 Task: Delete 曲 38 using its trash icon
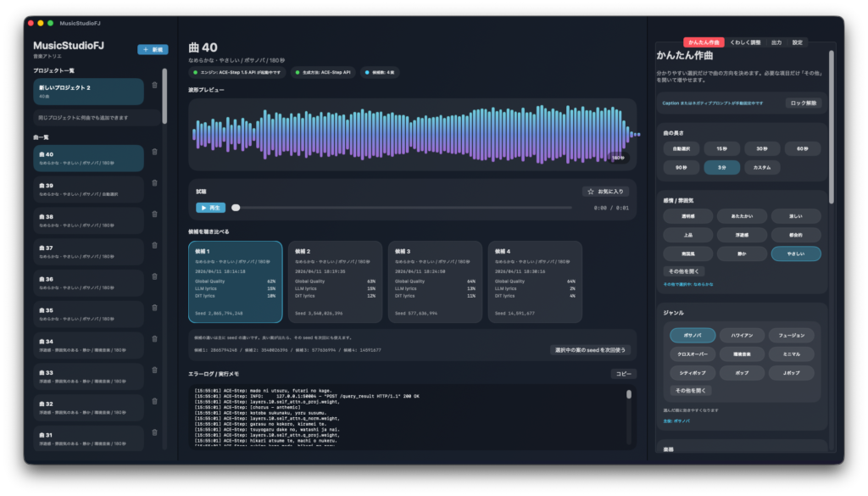[154, 215]
